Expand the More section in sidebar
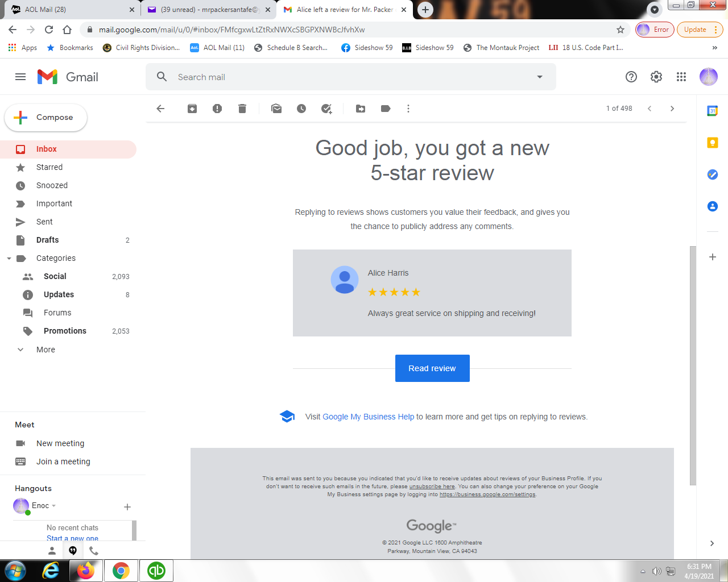 45,350
